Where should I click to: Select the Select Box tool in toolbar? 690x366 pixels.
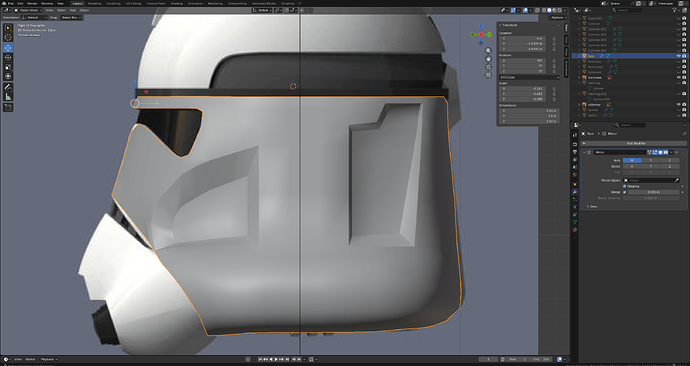pos(8,28)
